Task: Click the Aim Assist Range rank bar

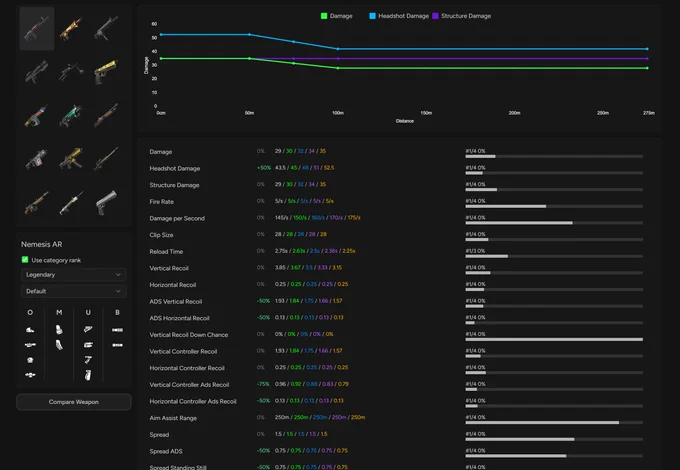Action: 554,423
